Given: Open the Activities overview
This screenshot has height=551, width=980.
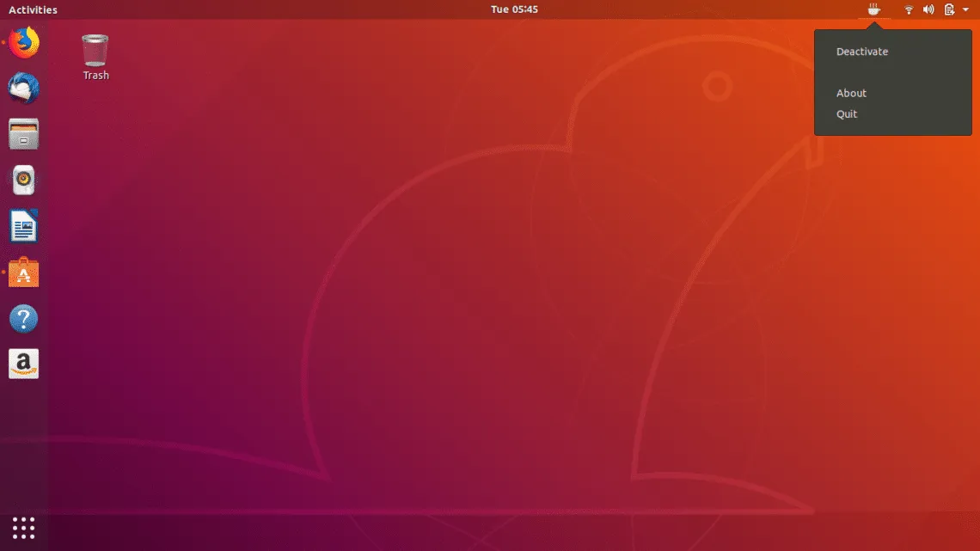Looking at the screenshot, I should (x=33, y=9).
